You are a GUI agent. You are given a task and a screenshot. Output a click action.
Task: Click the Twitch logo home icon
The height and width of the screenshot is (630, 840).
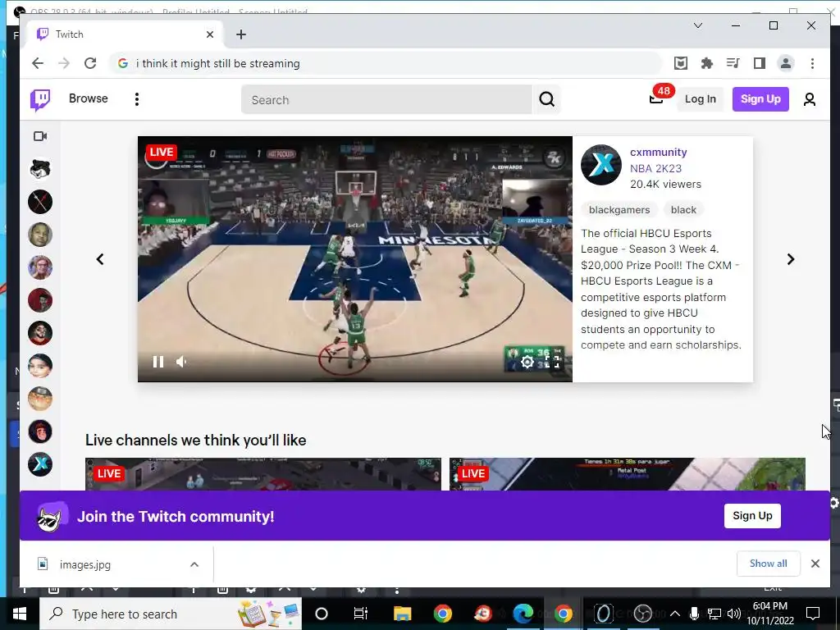click(40, 99)
